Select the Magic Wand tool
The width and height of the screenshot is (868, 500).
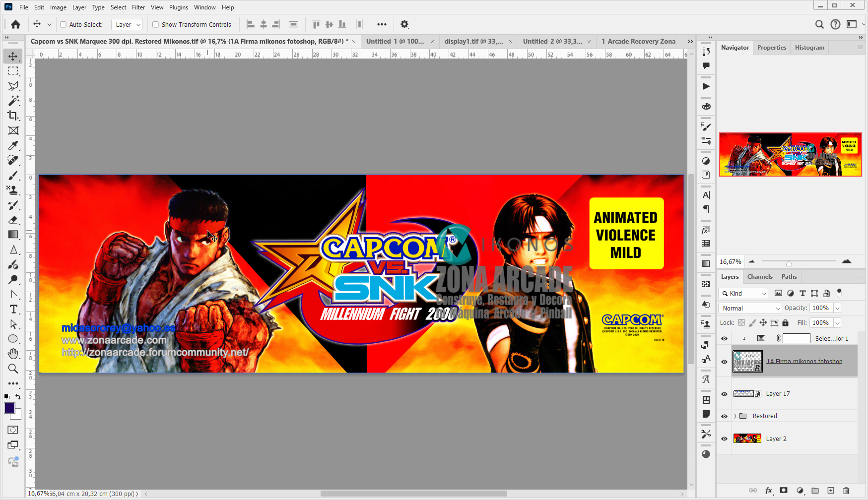13,101
